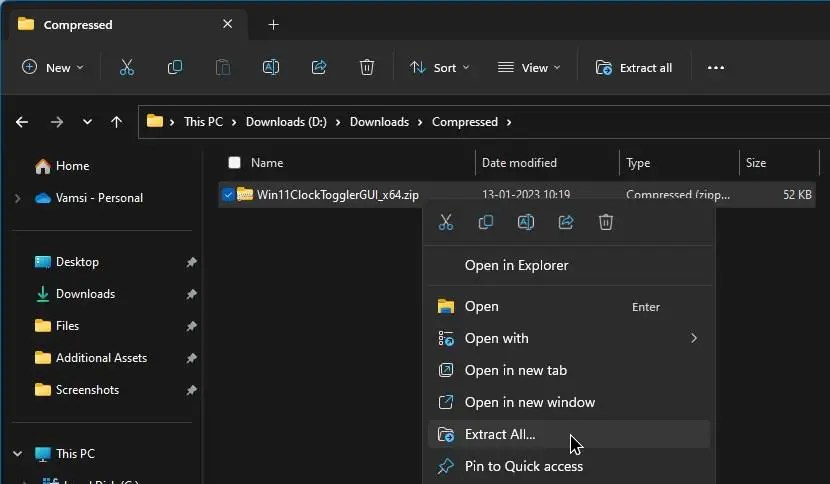
Task: Expand the Vamsi - Personal tree node
Action: click(x=17, y=198)
